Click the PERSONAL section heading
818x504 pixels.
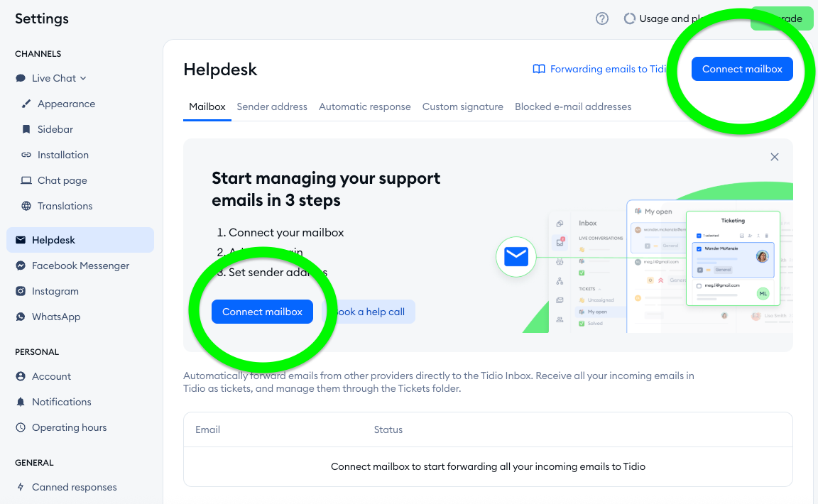tap(37, 351)
